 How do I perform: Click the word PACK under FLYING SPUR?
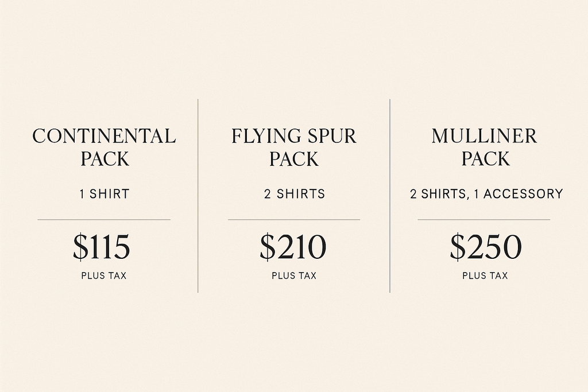click(x=294, y=159)
